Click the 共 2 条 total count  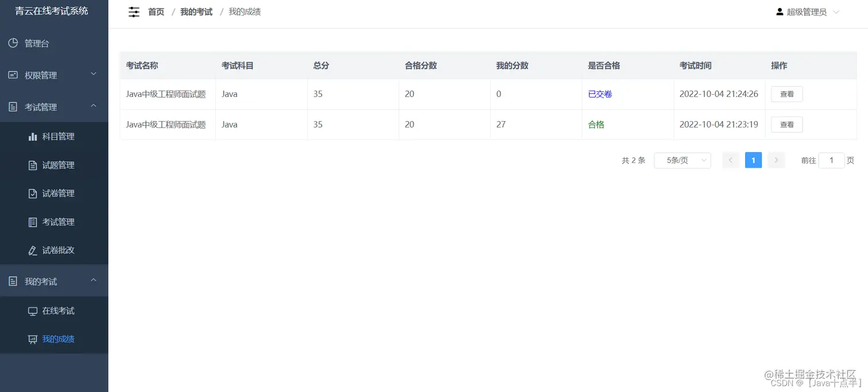633,161
